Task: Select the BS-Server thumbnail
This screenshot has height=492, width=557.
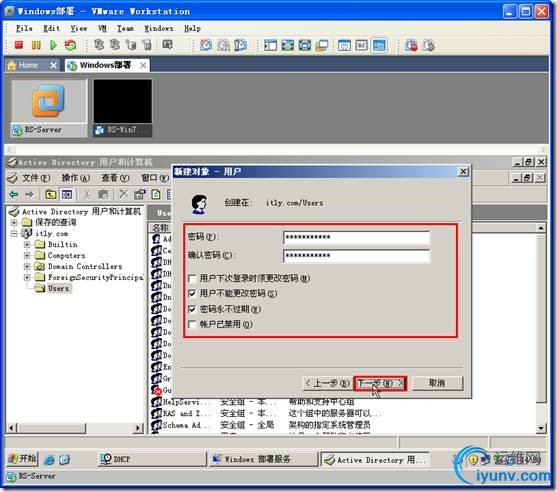Action: tap(49, 108)
